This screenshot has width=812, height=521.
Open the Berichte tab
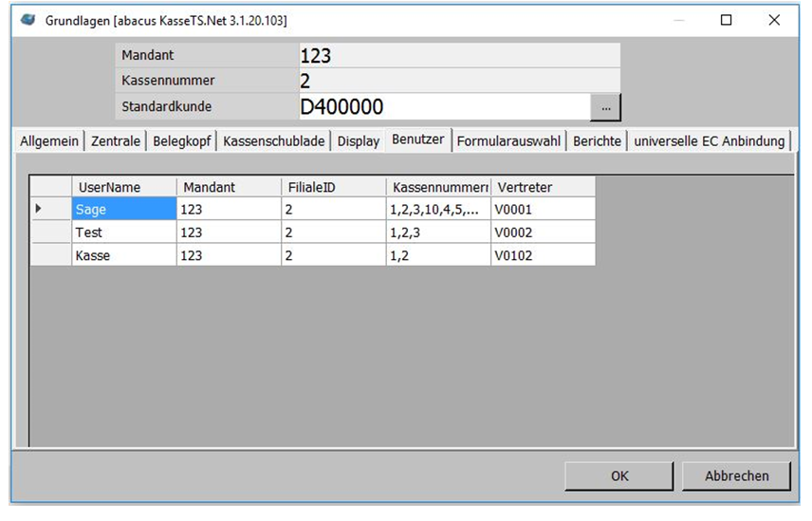point(597,141)
